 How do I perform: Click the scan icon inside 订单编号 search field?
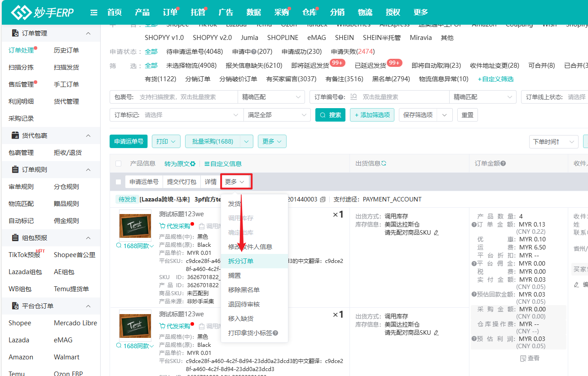pos(354,97)
